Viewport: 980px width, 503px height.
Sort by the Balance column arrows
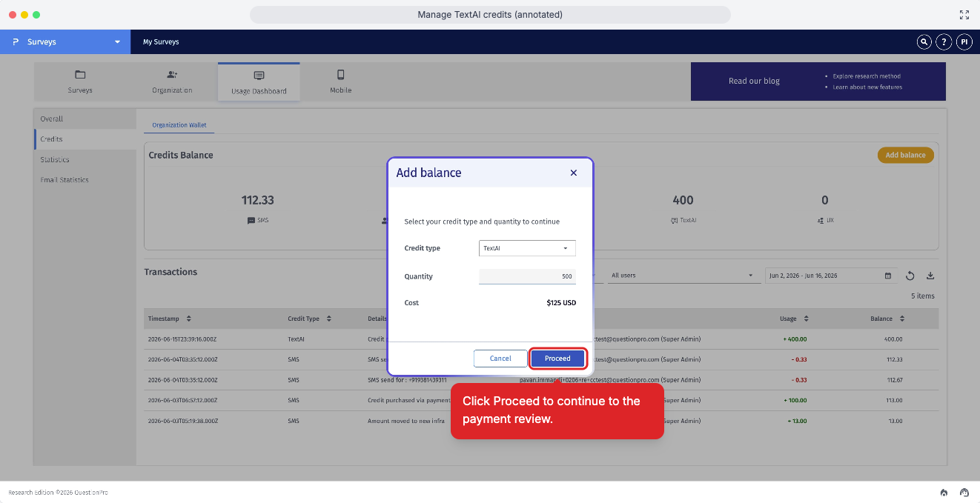pyautogui.click(x=902, y=319)
